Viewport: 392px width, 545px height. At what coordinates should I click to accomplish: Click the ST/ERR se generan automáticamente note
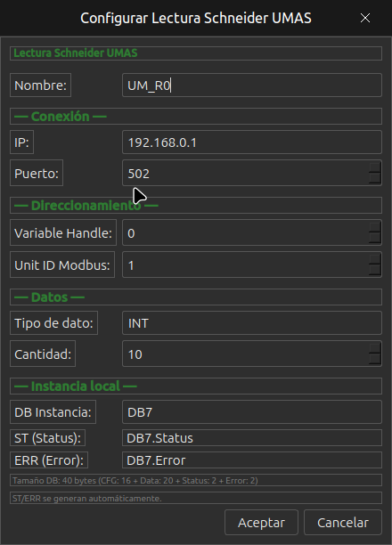pyautogui.click(x=196, y=498)
